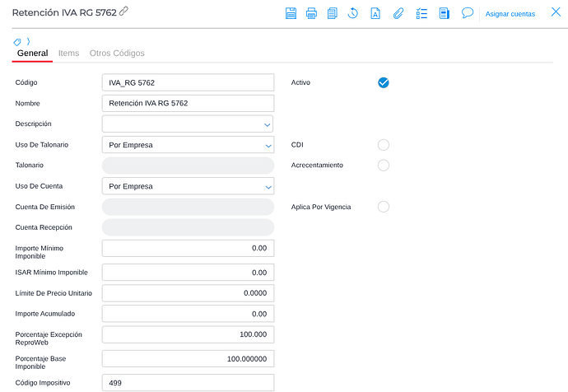
Task: Click the tag icon above General tab
Action: click(17, 41)
